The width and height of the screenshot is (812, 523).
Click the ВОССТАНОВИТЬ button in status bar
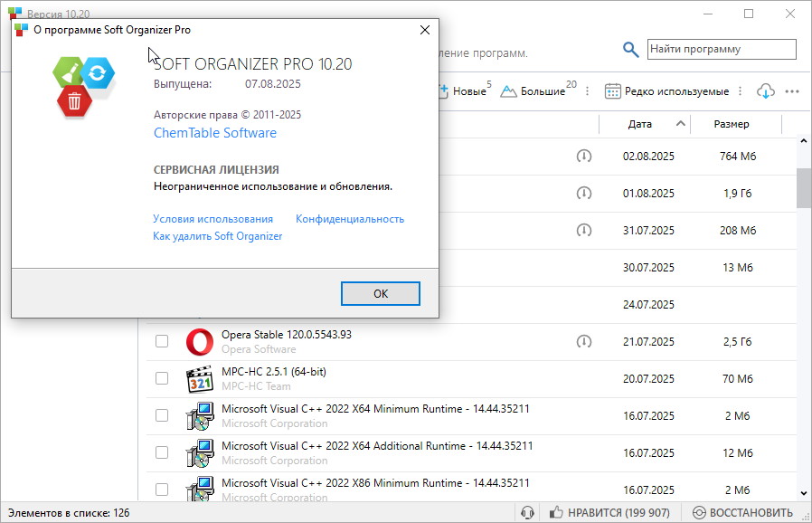(742, 513)
